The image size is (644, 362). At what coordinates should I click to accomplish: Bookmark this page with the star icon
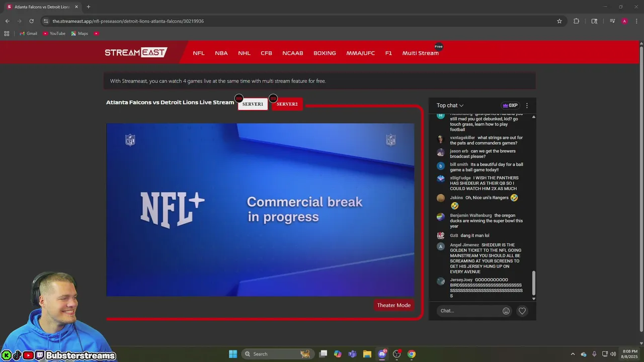[559, 21]
